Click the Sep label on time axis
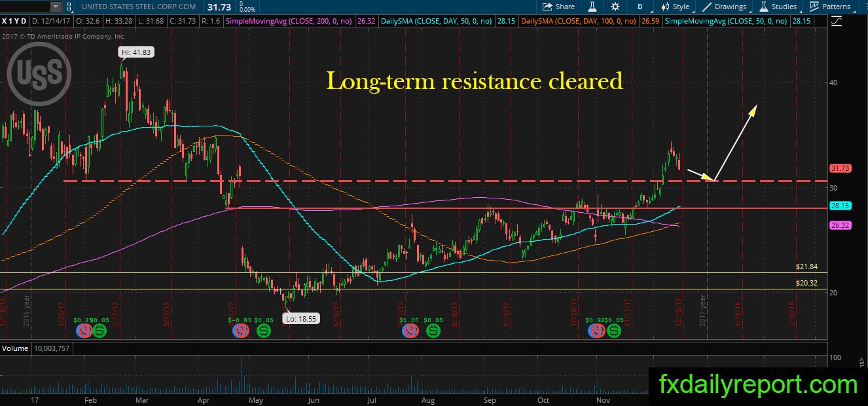This screenshot has width=868, height=406. pyautogui.click(x=490, y=399)
